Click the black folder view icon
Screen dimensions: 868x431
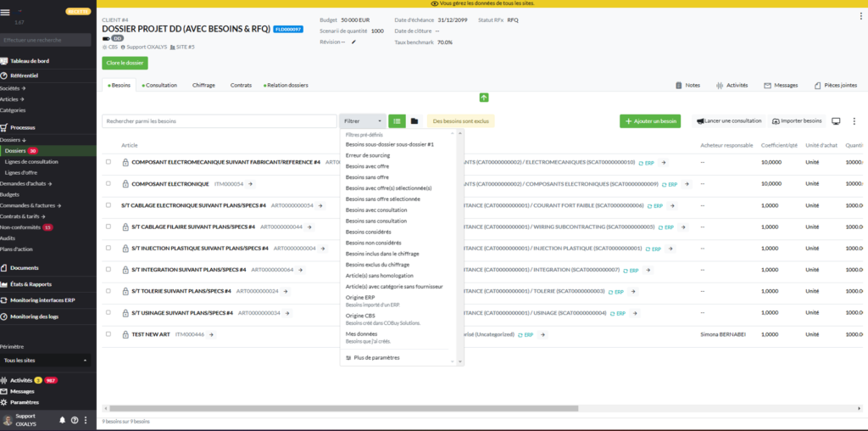tap(415, 121)
